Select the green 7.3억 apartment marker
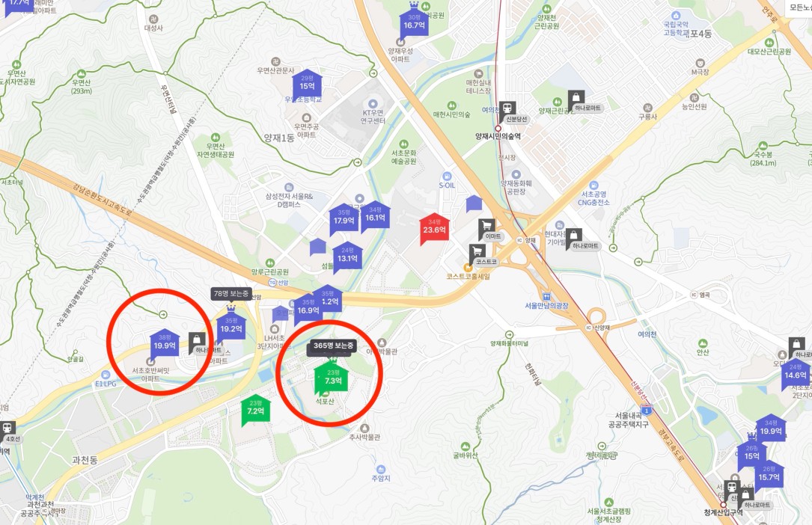The image size is (812, 525). click(x=333, y=379)
